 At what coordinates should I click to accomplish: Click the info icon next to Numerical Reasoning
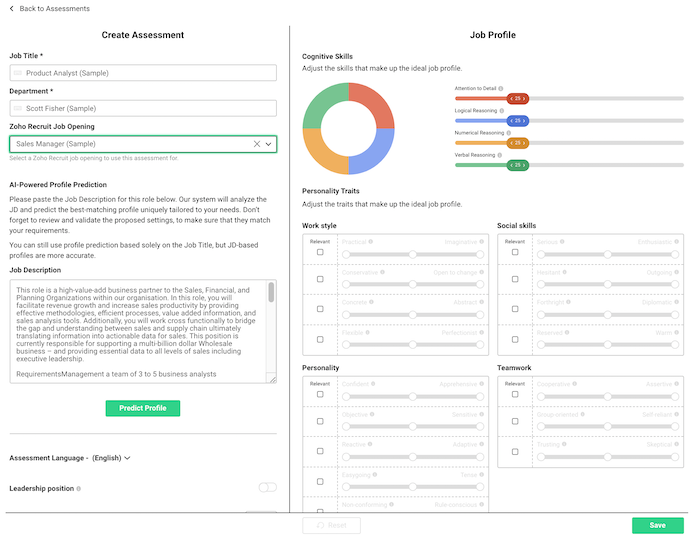click(508, 133)
